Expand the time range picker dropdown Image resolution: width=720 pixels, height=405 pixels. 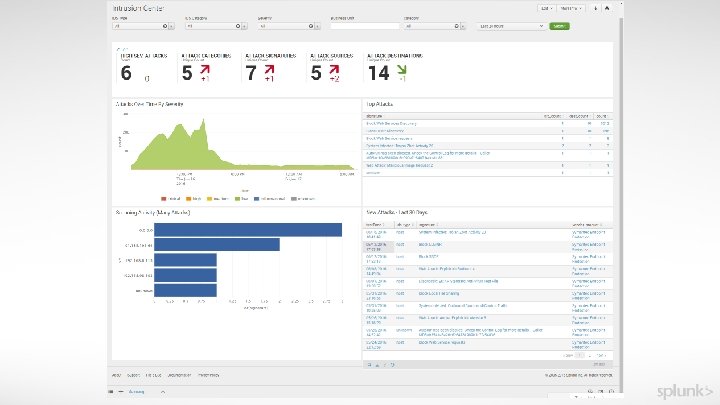click(x=511, y=26)
